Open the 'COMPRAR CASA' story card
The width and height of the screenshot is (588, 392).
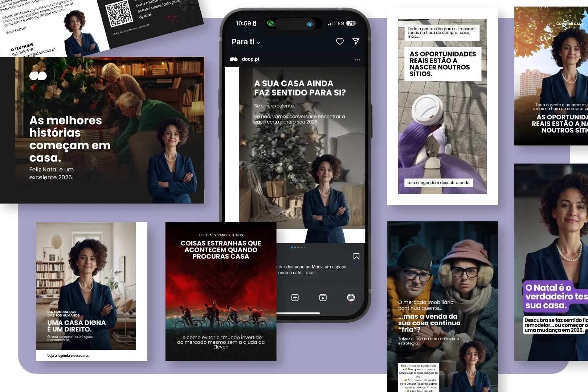point(551,76)
